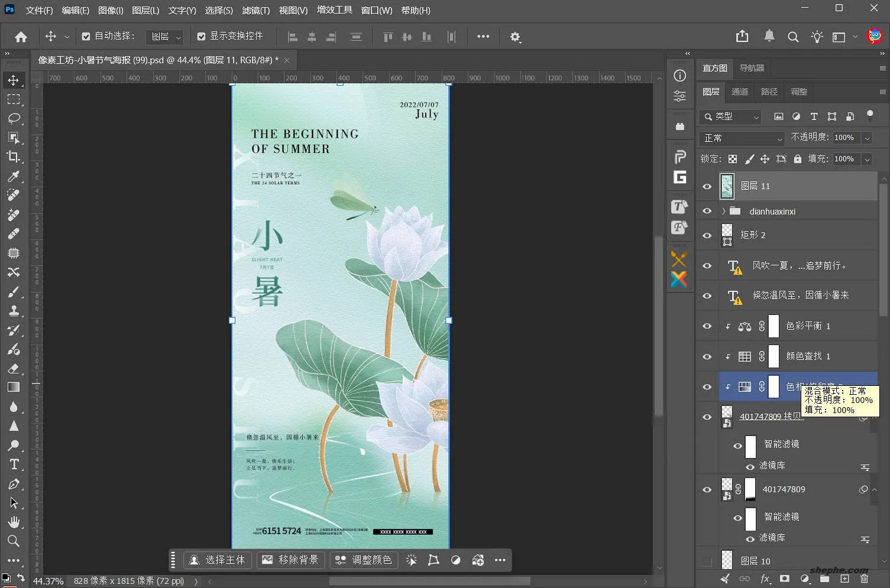
Task: Switch to the 路径 tab
Action: click(x=769, y=92)
